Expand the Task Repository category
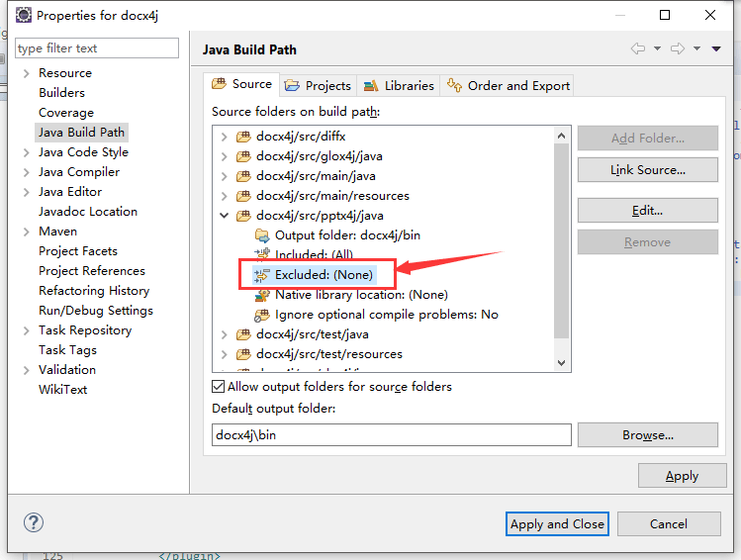741x560 pixels. coord(27,330)
